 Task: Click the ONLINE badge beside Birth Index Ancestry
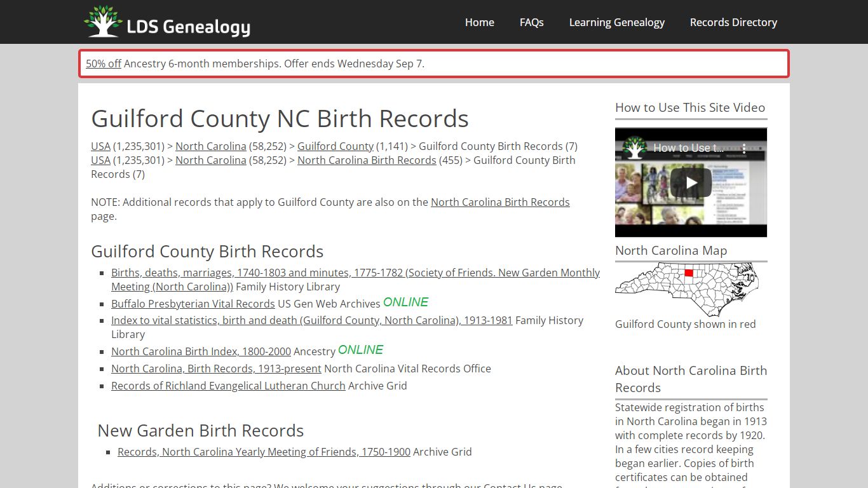click(x=360, y=350)
